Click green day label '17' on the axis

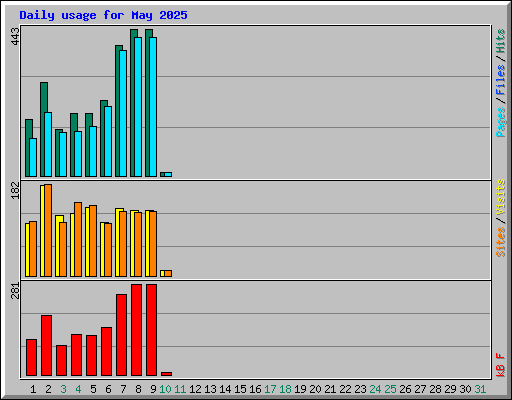pyautogui.click(x=270, y=389)
